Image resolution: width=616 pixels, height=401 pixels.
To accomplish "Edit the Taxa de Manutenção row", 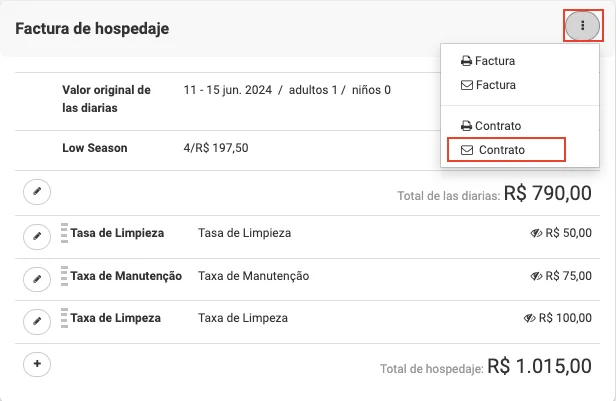I will tap(36, 277).
